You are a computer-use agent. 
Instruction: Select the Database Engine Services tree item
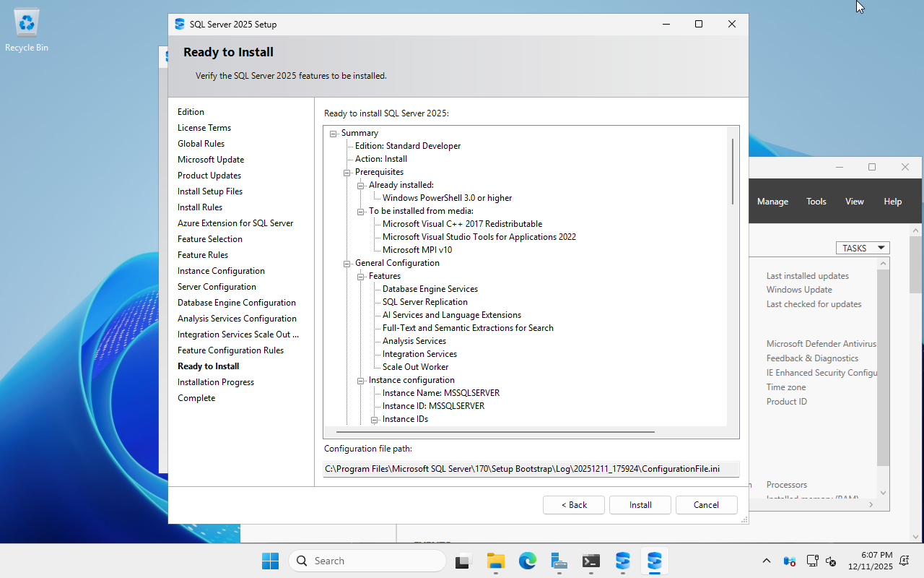(430, 289)
